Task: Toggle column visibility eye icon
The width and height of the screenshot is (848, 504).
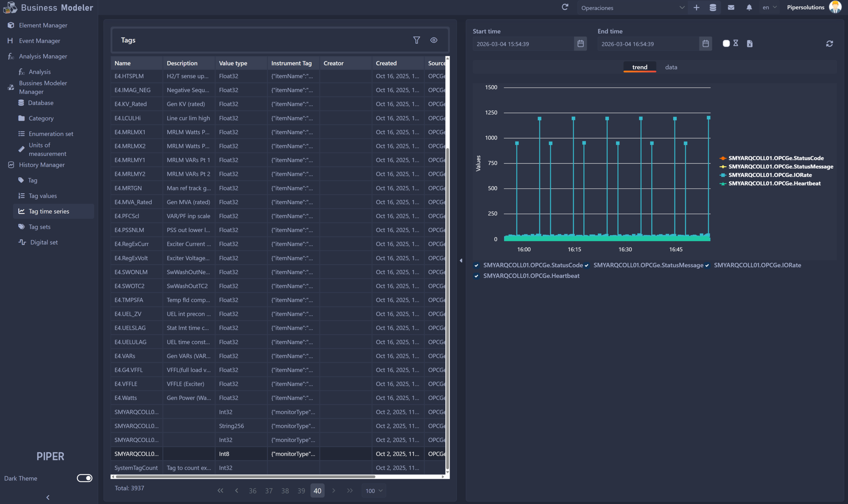Action: tap(434, 40)
